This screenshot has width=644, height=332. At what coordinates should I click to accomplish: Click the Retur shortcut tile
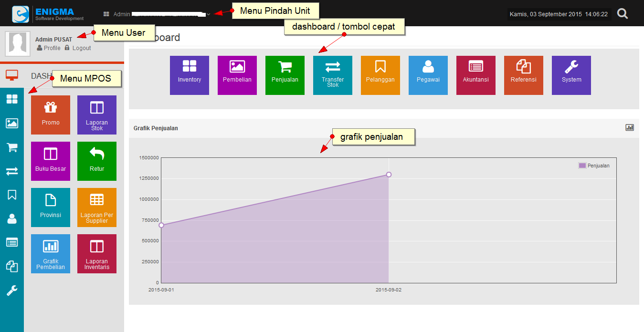[97, 161]
